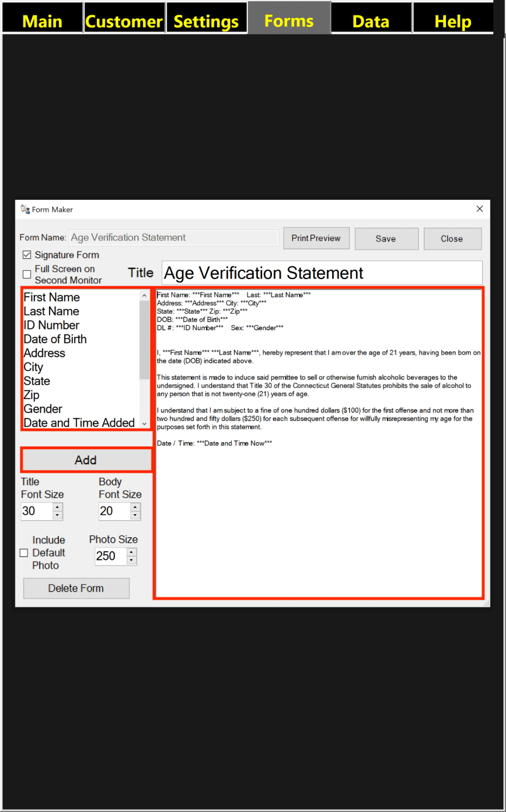Select Date of Birth in field list
This screenshot has height=812, width=506.
point(55,339)
